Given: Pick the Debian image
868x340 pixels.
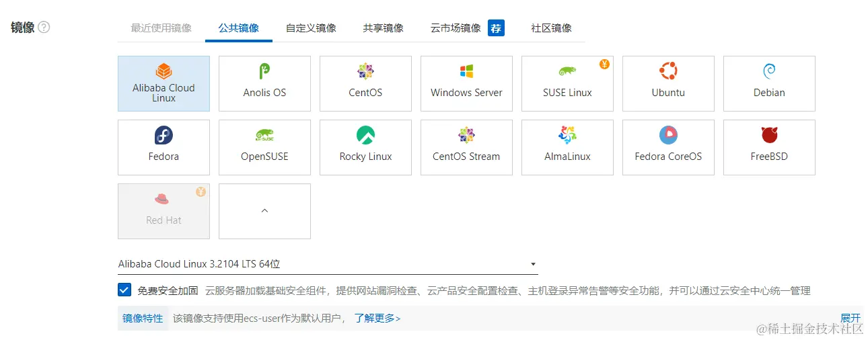Looking at the screenshot, I should point(769,83).
